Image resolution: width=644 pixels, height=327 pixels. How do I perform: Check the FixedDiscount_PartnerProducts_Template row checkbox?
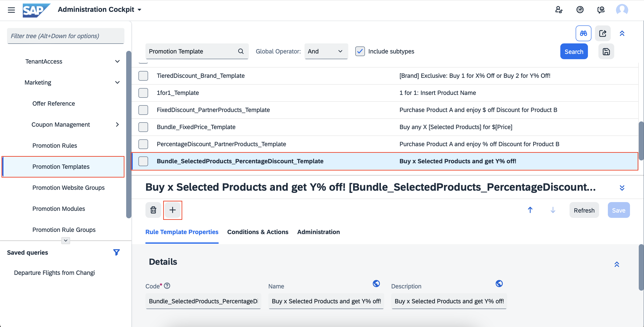click(143, 110)
